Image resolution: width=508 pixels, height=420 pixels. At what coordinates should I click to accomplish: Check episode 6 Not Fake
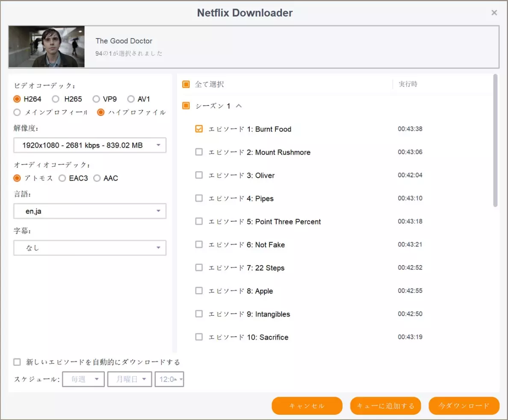(199, 244)
